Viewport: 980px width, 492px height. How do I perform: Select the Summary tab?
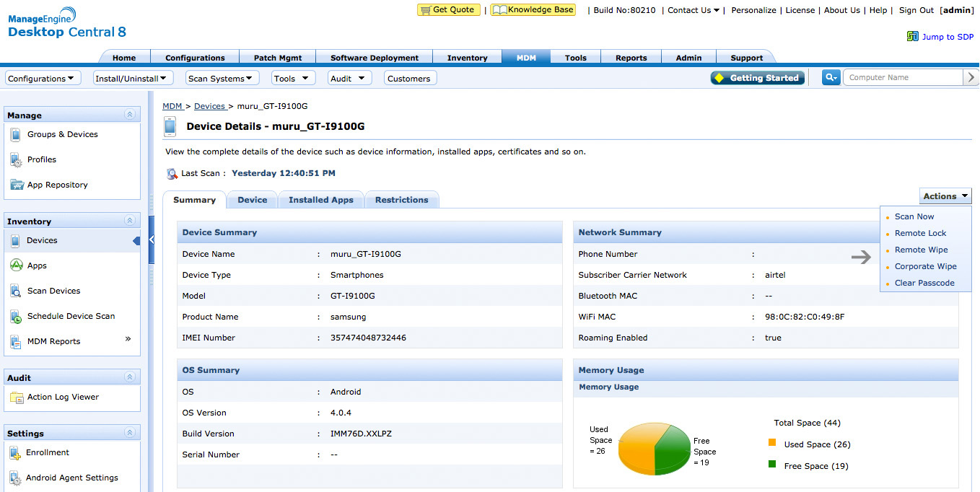point(195,200)
